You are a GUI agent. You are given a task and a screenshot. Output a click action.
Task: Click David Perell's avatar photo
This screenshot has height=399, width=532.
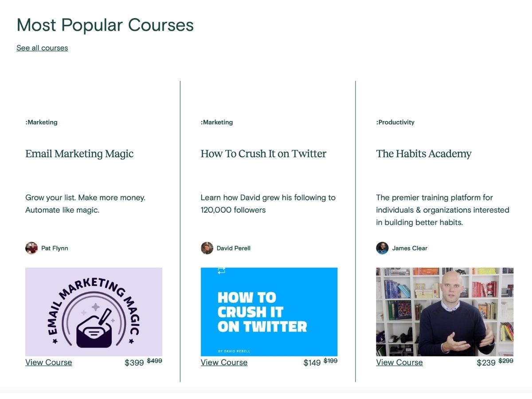pyautogui.click(x=207, y=248)
